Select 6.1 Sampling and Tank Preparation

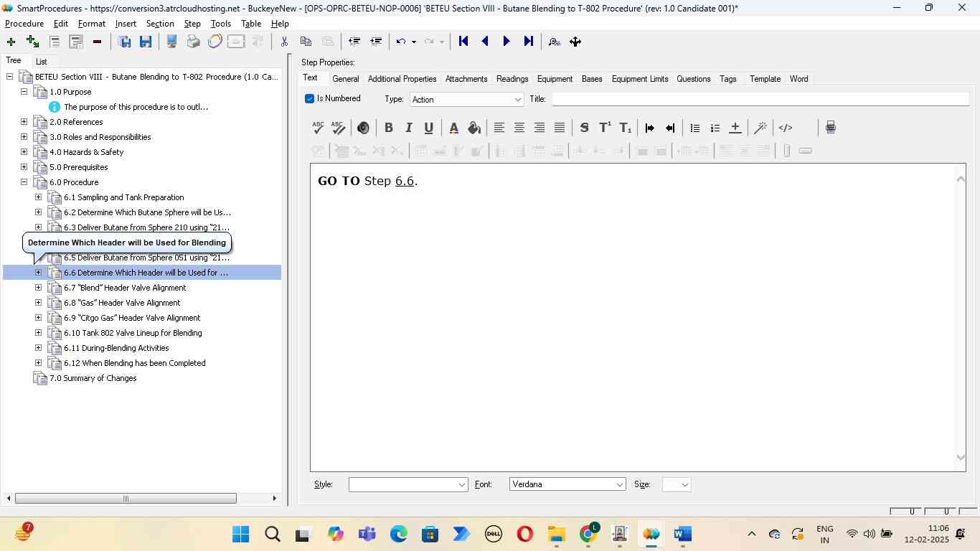point(124,197)
